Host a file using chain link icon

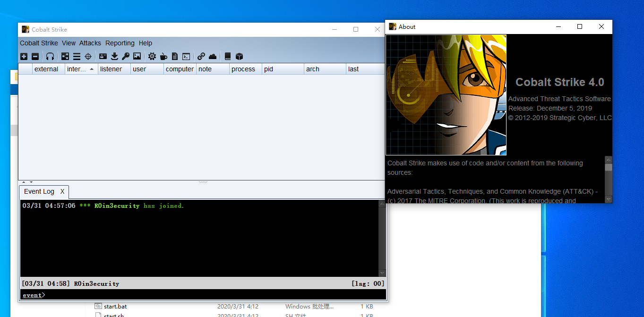click(201, 57)
